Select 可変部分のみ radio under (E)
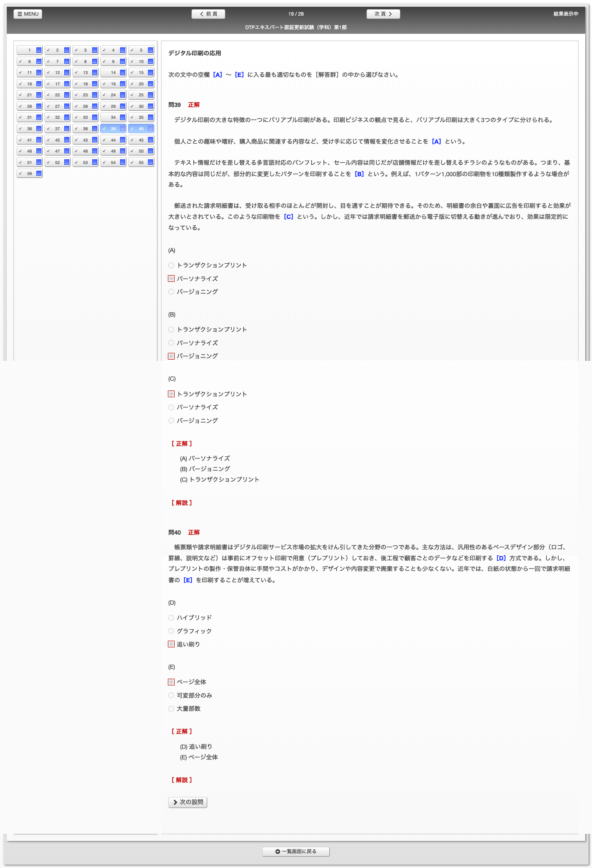 171,695
